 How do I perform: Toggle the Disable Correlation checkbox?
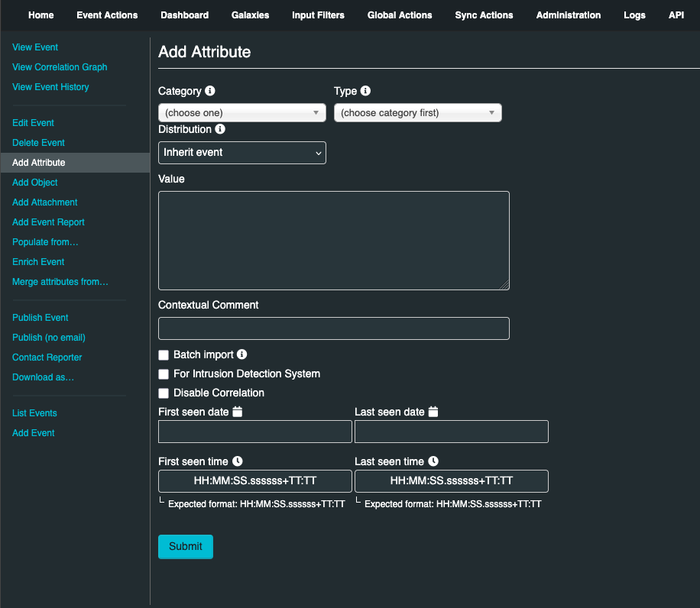pos(164,393)
